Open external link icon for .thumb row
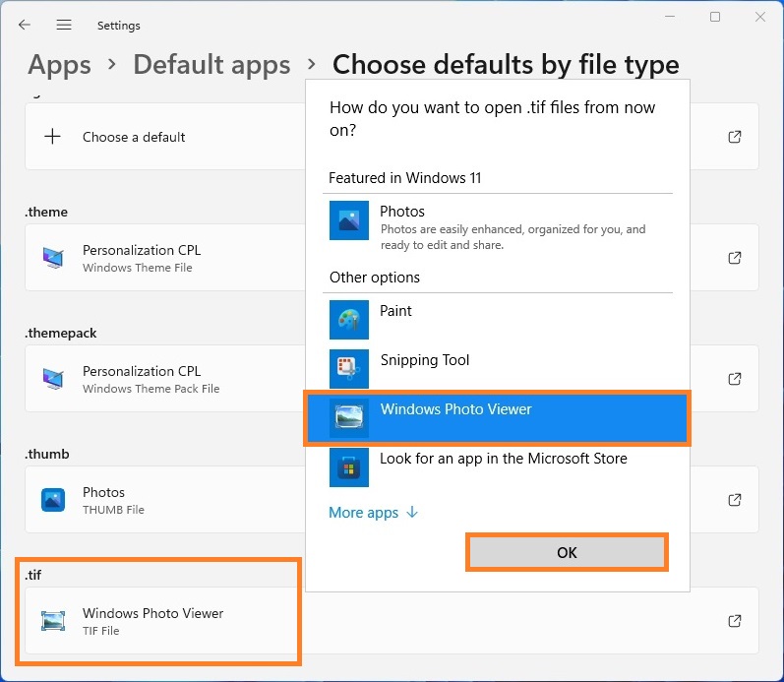784x682 pixels. [x=735, y=500]
